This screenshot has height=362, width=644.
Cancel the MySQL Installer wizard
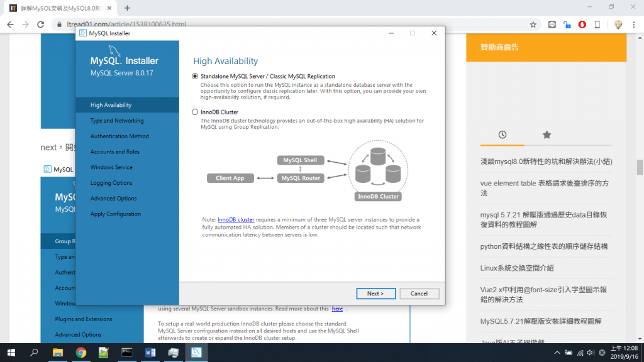[x=419, y=293]
